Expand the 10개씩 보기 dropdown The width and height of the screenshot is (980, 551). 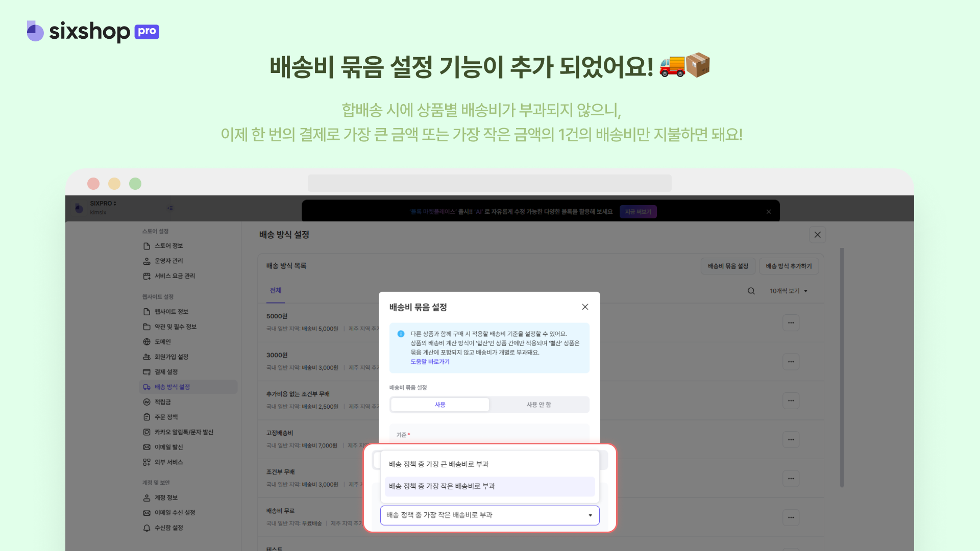click(789, 291)
